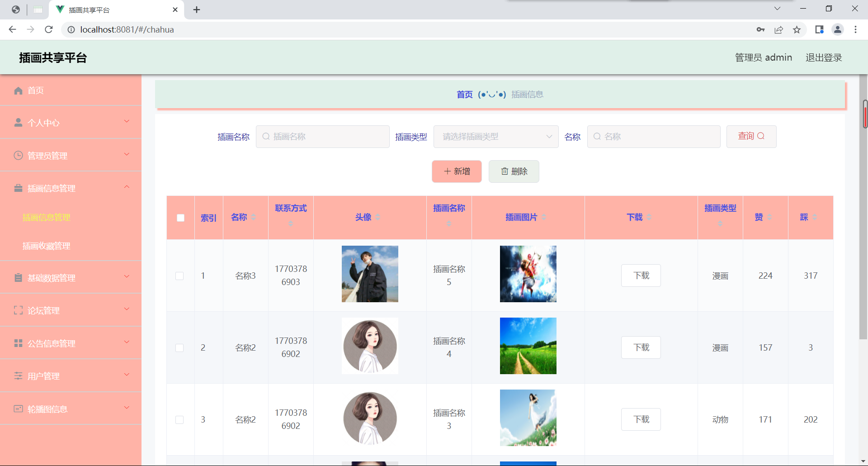Focus the 名称 search input
Image resolution: width=868 pixels, height=466 pixels.
point(654,137)
